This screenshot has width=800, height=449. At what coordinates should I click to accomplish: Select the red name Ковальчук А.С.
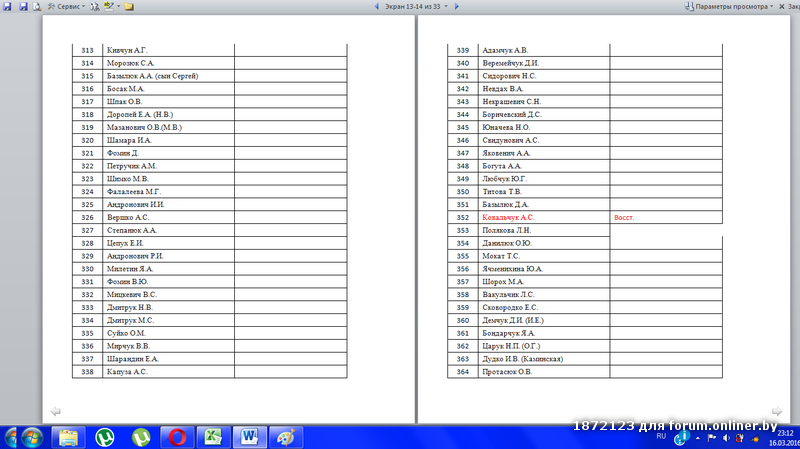(x=508, y=217)
